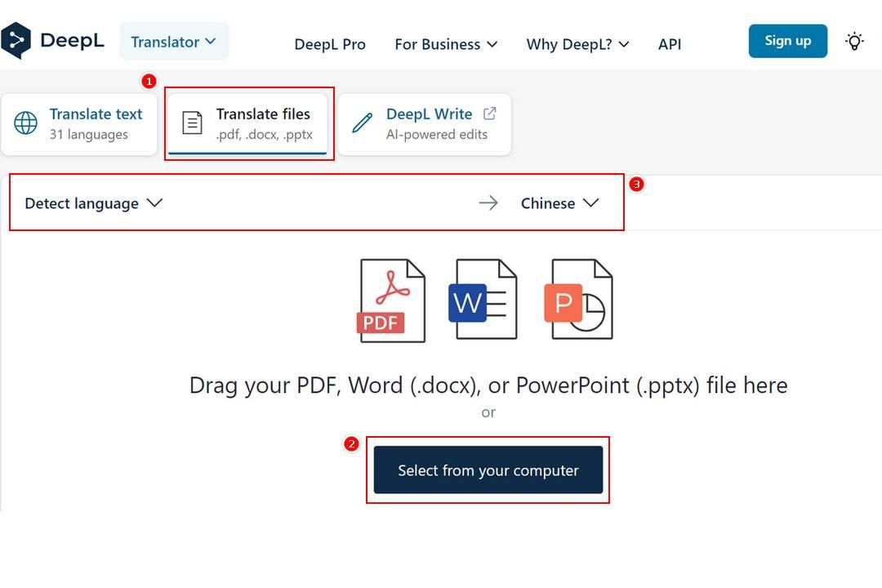The height and width of the screenshot is (588, 882).
Task: Go to DeepL Pro page
Action: (x=330, y=44)
